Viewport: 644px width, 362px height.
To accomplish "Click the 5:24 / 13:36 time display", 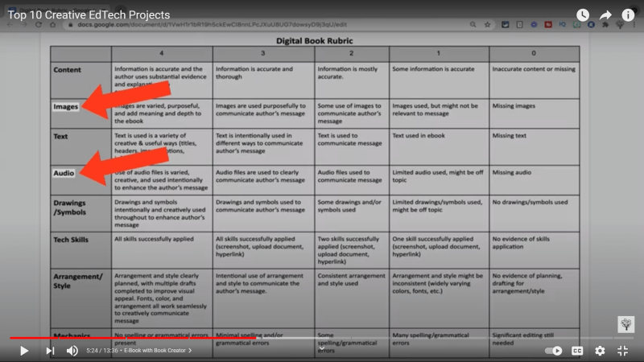I will pyautogui.click(x=102, y=351).
